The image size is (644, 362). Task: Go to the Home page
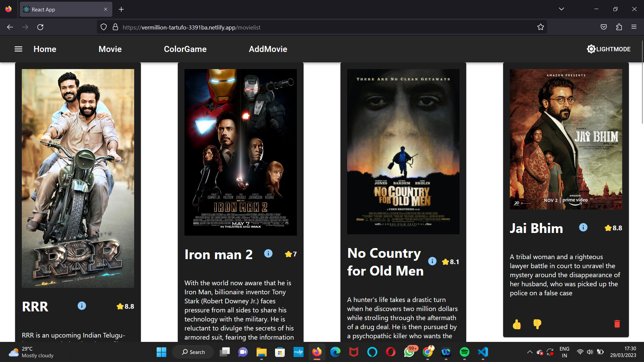(45, 49)
